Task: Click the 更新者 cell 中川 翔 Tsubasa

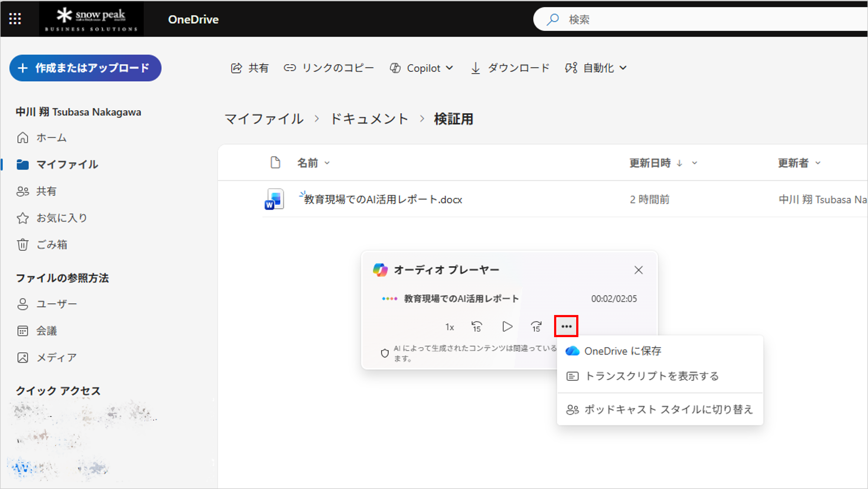Action: [823, 200]
